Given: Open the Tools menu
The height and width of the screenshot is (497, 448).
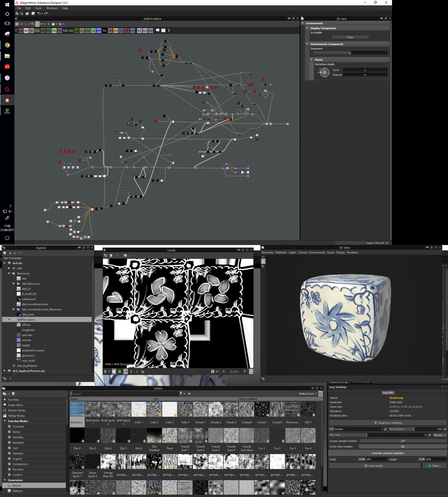Looking at the screenshot, I should click(38, 8).
